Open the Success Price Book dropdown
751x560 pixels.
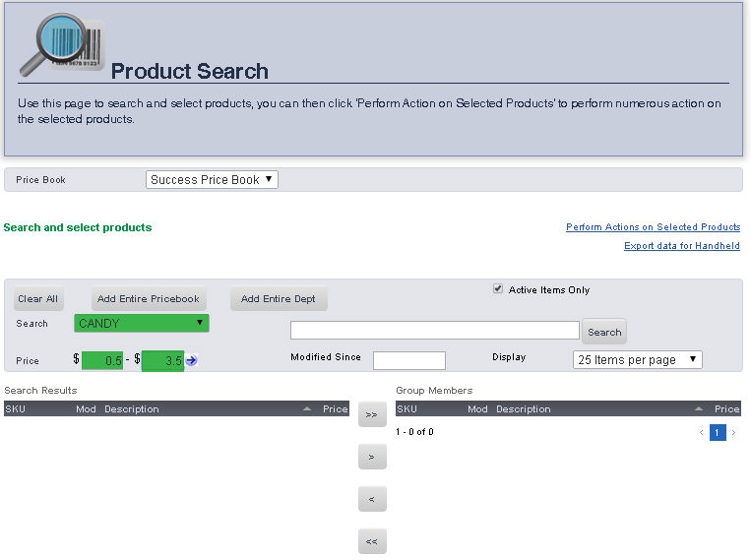(x=212, y=180)
